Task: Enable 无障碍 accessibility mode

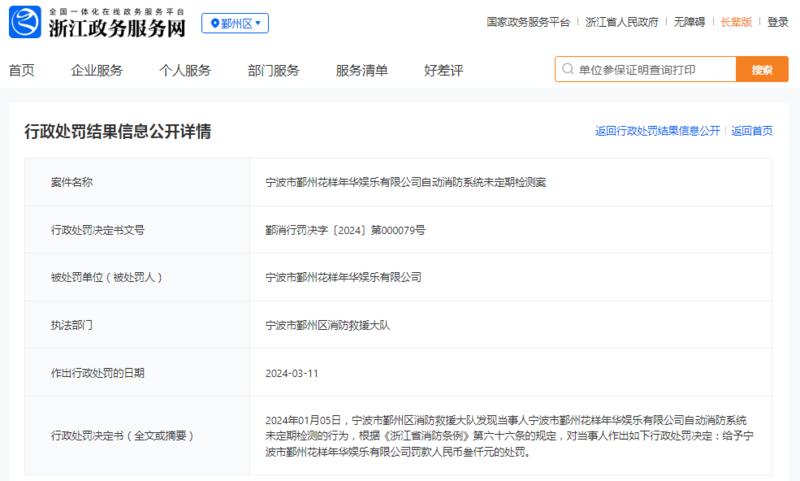Action: pos(689,22)
